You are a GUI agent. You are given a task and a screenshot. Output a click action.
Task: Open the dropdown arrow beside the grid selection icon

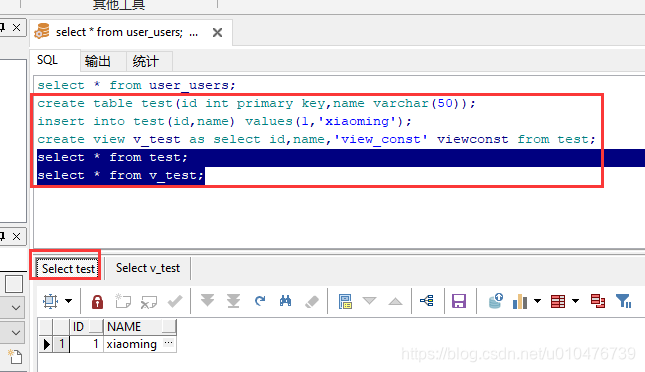pos(69,301)
